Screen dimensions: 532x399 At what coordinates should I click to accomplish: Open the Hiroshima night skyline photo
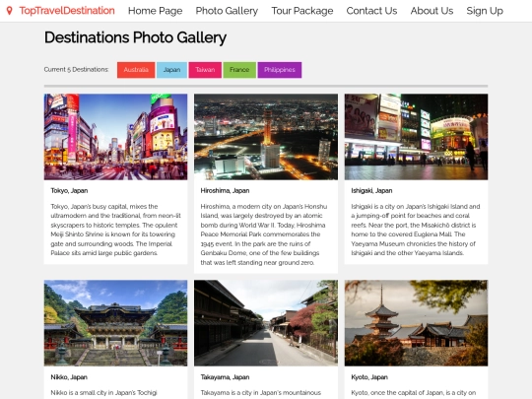pyautogui.click(x=266, y=137)
